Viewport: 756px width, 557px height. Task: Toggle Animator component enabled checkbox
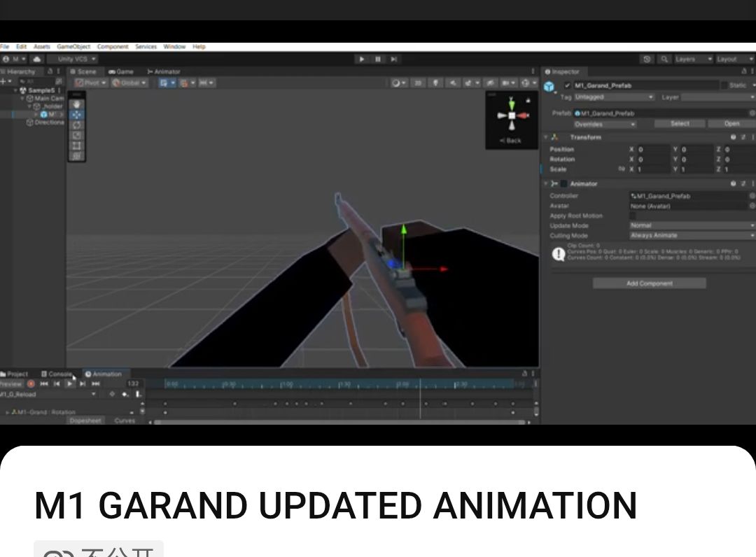[563, 183]
